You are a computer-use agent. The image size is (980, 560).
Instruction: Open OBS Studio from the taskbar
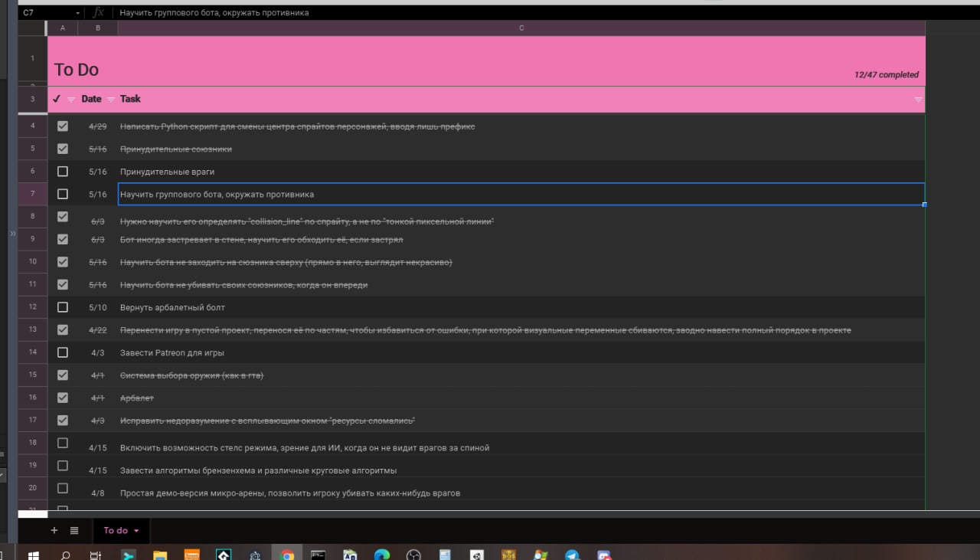[x=413, y=555]
